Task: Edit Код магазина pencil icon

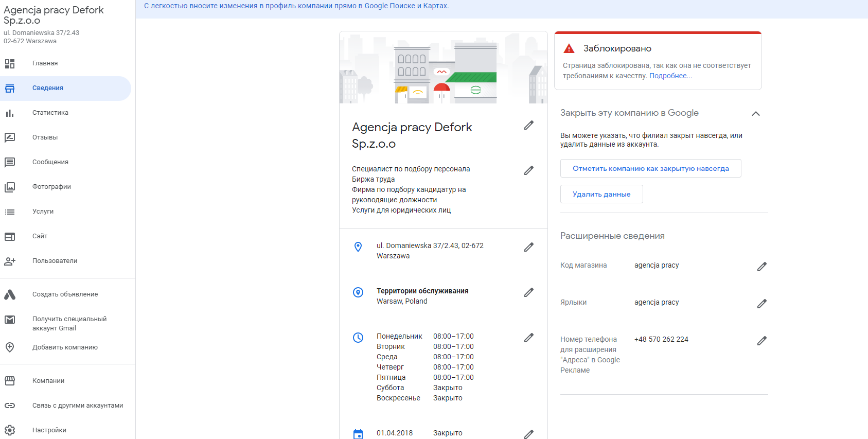Action: point(762,267)
